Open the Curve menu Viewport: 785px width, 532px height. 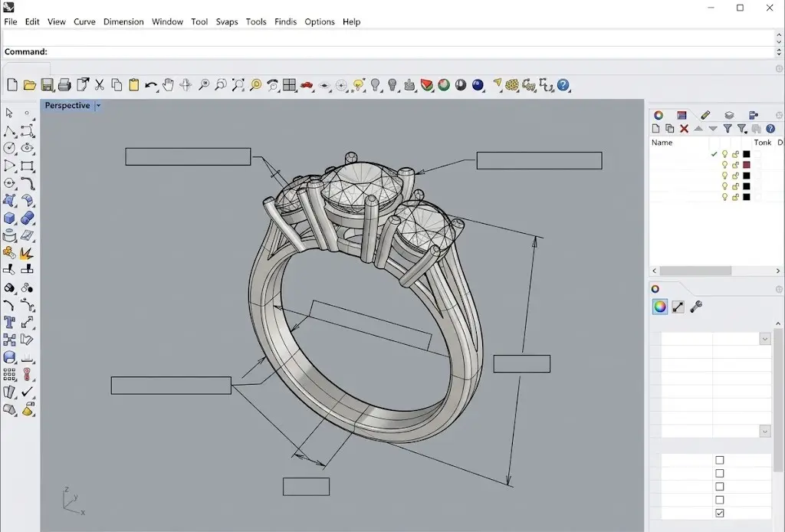pos(84,21)
